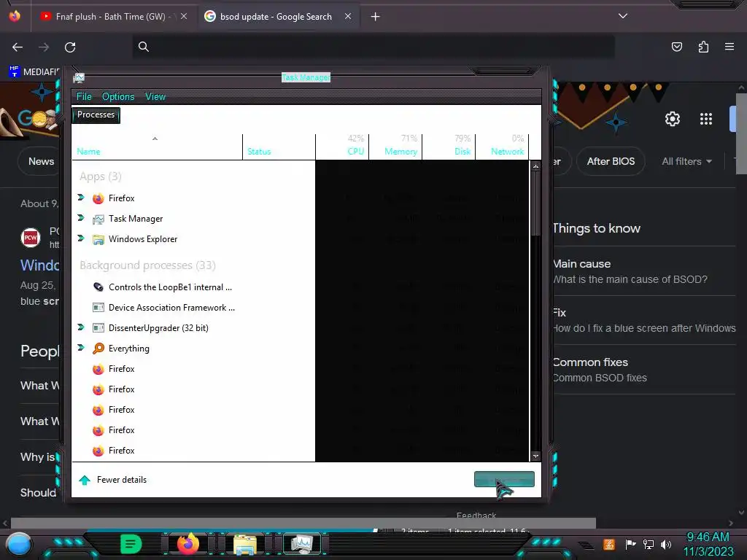The height and width of the screenshot is (560, 747).
Task: Open the Pocket save icon
Action: tap(677, 47)
